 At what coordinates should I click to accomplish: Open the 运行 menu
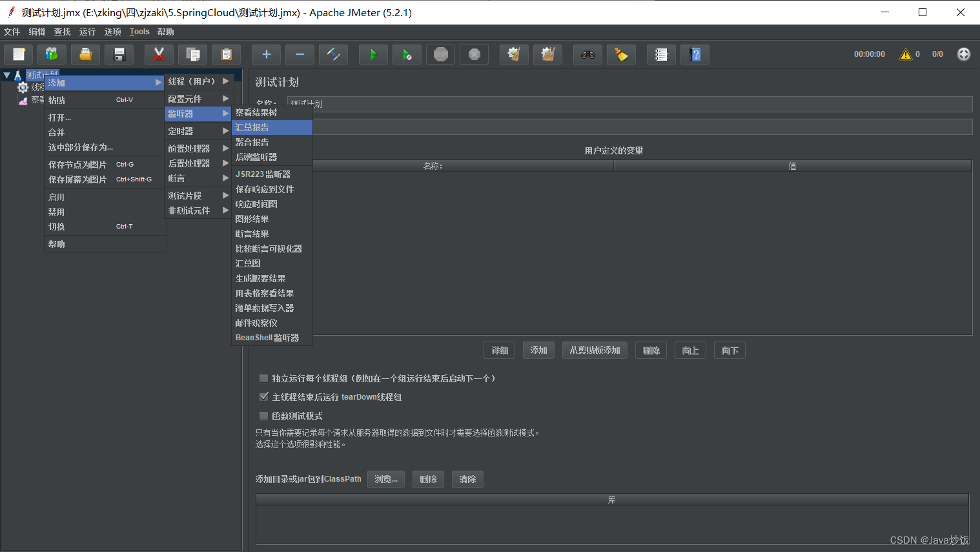tap(87, 32)
